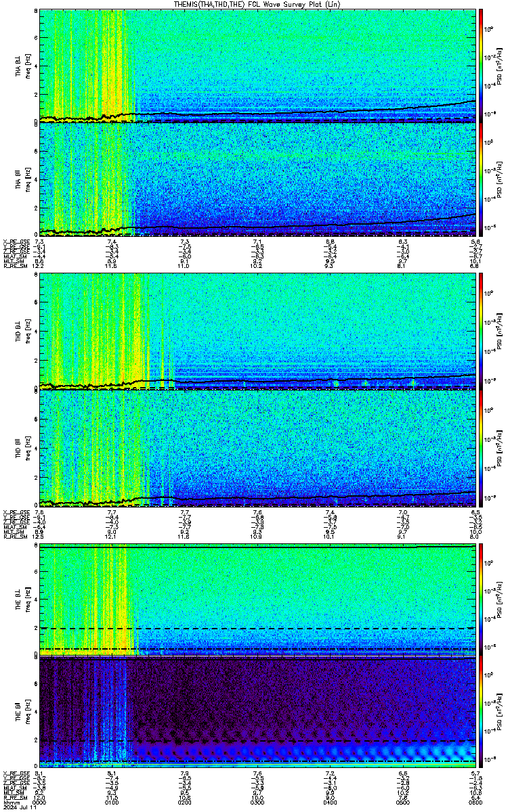Click the '0300' time tick label
The width and height of the screenshot is (508, 812).
(257, 802)
